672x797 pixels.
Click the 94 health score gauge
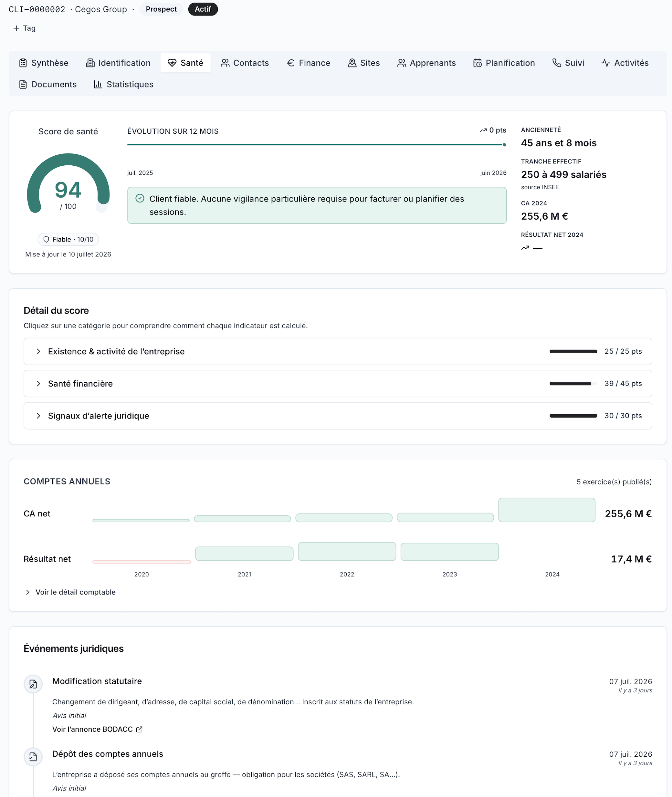[x=68, y=183]
